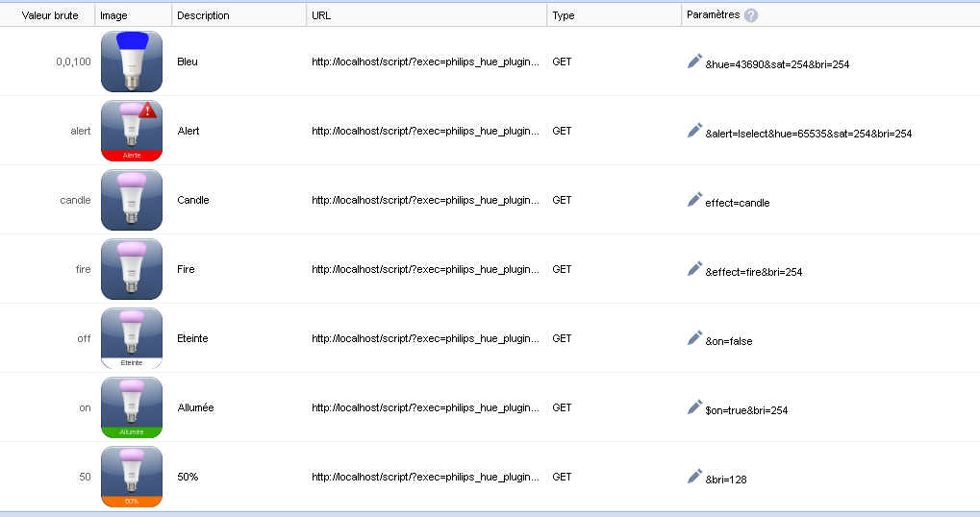This screenshot has width=980, height=517.
Task: Edit parameters pencil for Bleu row
Action: point(694,62)
